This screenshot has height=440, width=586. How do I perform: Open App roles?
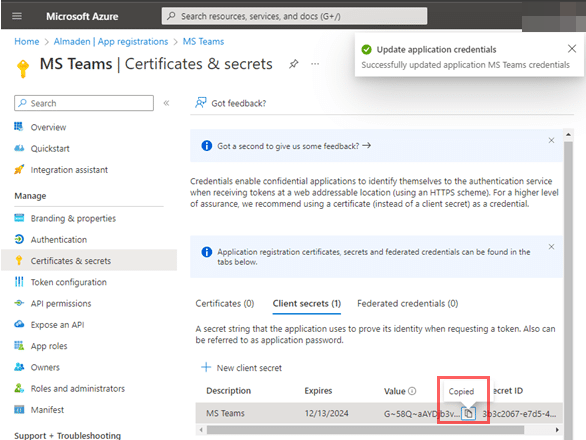(x=49, y=346)
